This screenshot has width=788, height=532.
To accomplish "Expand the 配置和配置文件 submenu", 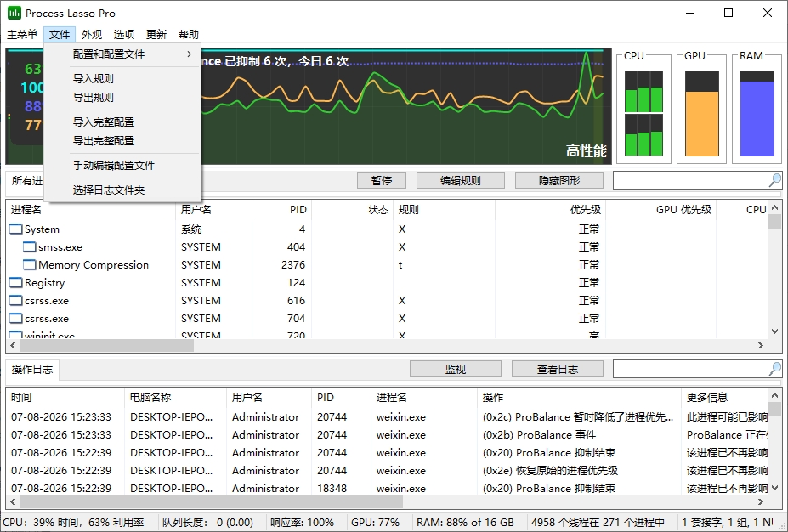I will pos(123,54).
